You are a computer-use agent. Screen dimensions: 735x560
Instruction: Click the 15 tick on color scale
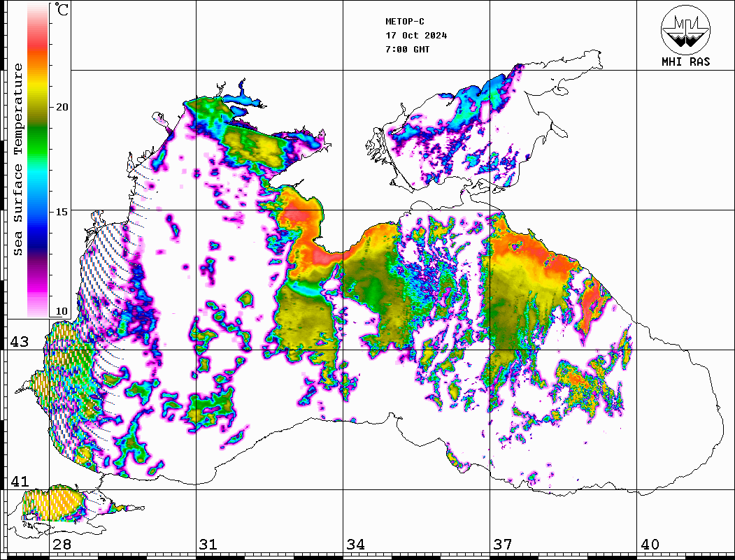[x=62, y=212]
